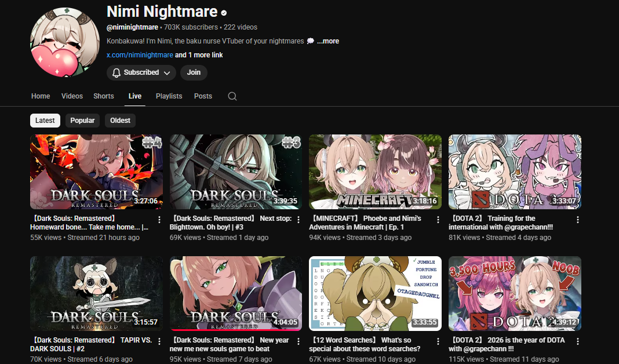The width and height of the screenshot is (619, 364).
Task: Open more options for New year Dark Souls video
Action: pos(298,341)
